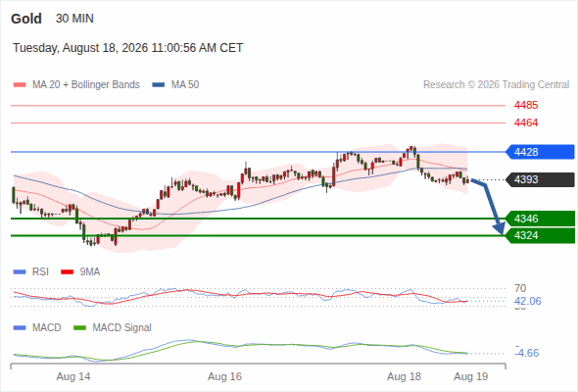Click the 30 MIN timeframe label

pyautogui.click(x=74, y=19)
